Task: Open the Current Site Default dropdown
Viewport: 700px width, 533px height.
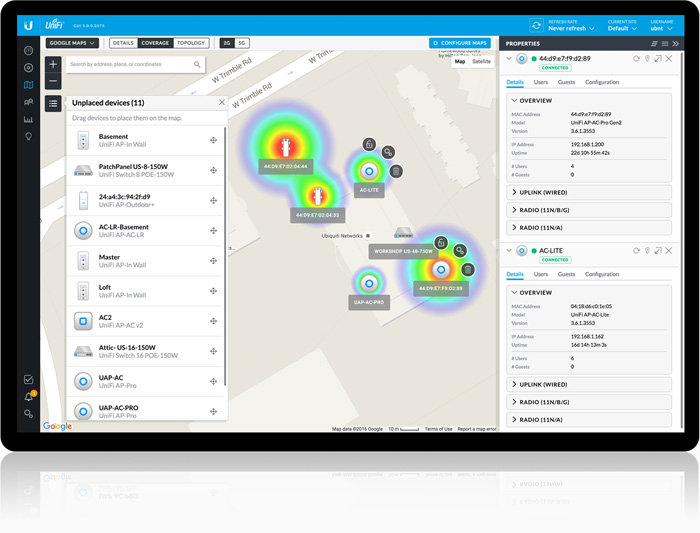Action: point(622,29)
